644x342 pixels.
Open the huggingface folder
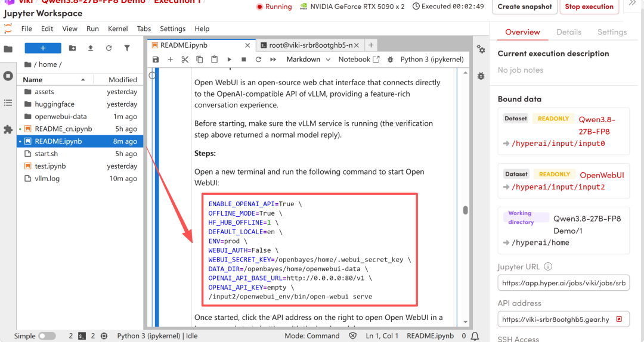[x=80, y=104]
